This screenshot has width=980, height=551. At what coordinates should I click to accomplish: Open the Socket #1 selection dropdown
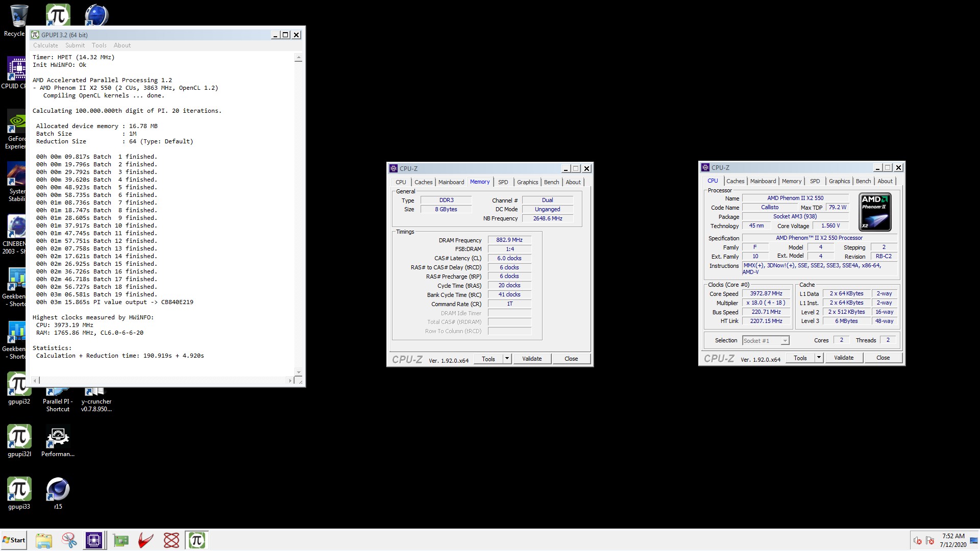(x=766, y=340)
